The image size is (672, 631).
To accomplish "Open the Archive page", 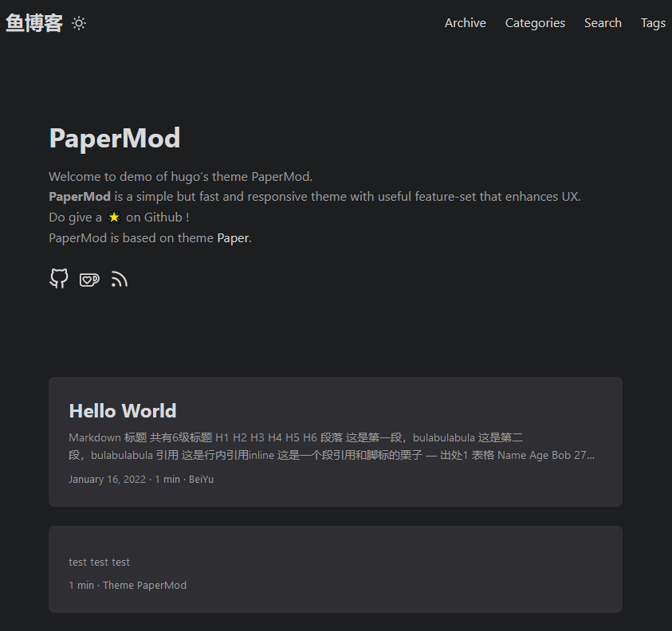I will tap(465, 23).
